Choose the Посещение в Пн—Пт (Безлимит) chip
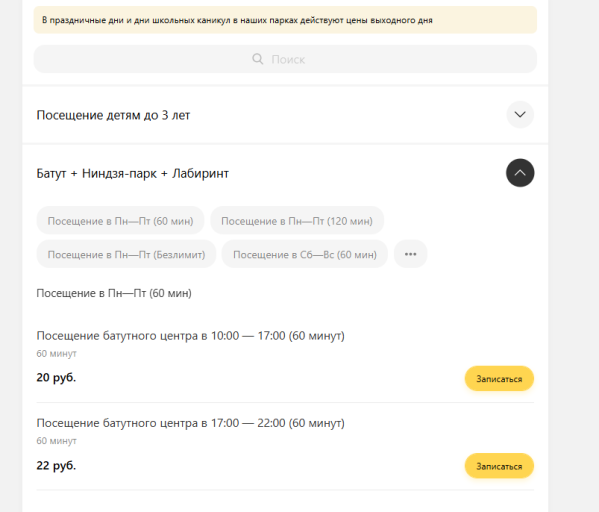The height and width of the screenshot is (512, 599). [126, 254]
